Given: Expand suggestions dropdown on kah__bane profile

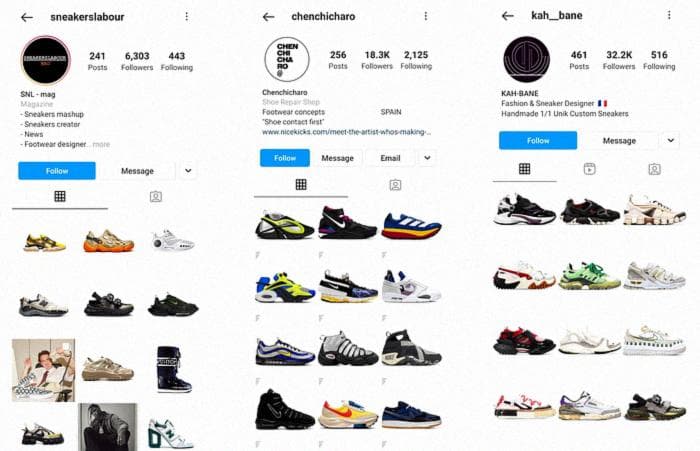Looking at the screenshot, I should (671, 140).
